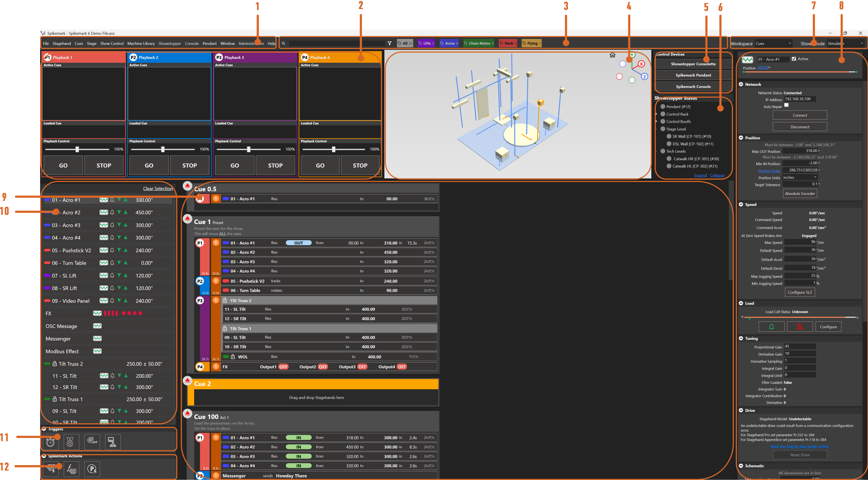This screenshot has height=480, width=868.
Task: Click the waveform icon next to 01 - Acro #1
Action: point(104,200)
